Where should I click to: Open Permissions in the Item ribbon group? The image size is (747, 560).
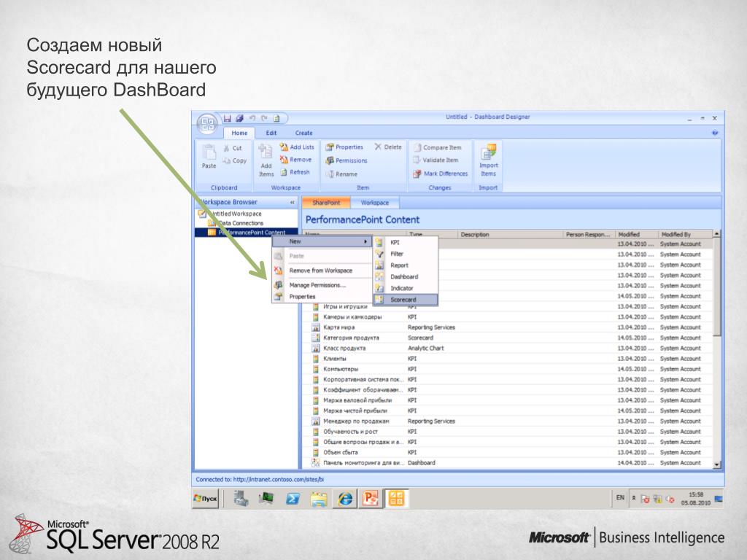click(x=347, y=161)
